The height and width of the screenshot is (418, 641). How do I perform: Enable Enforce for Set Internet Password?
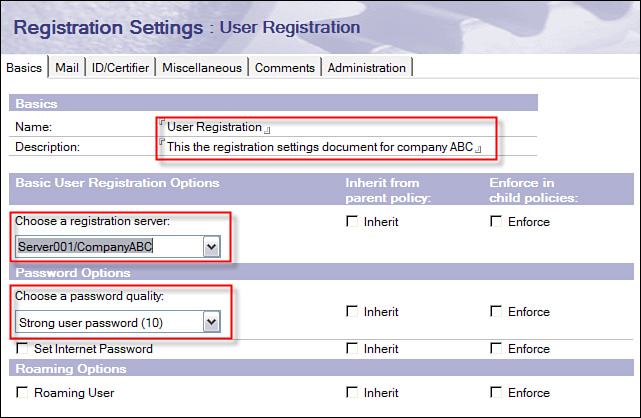click(x=496, y=349)
